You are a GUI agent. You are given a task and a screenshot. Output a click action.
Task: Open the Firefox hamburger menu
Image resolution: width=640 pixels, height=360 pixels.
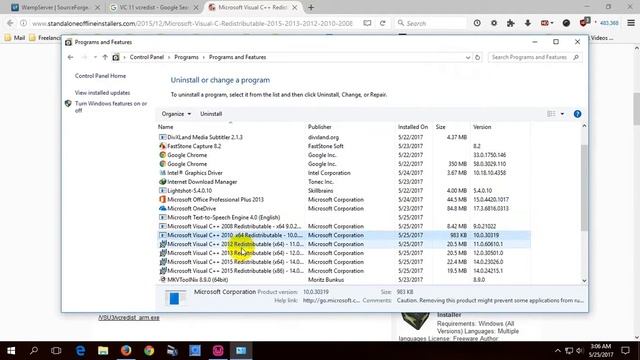[631, 23]
